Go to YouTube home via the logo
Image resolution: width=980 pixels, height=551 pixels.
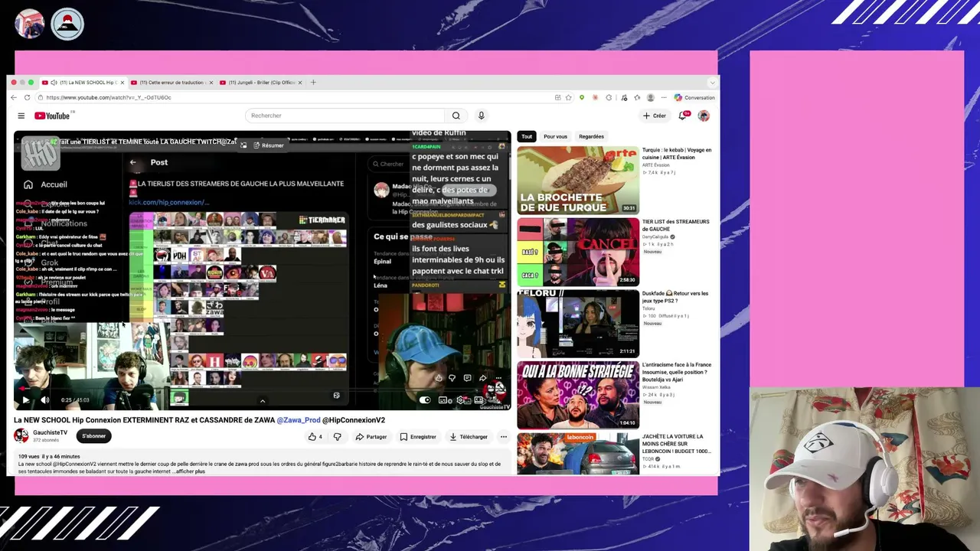52,116
